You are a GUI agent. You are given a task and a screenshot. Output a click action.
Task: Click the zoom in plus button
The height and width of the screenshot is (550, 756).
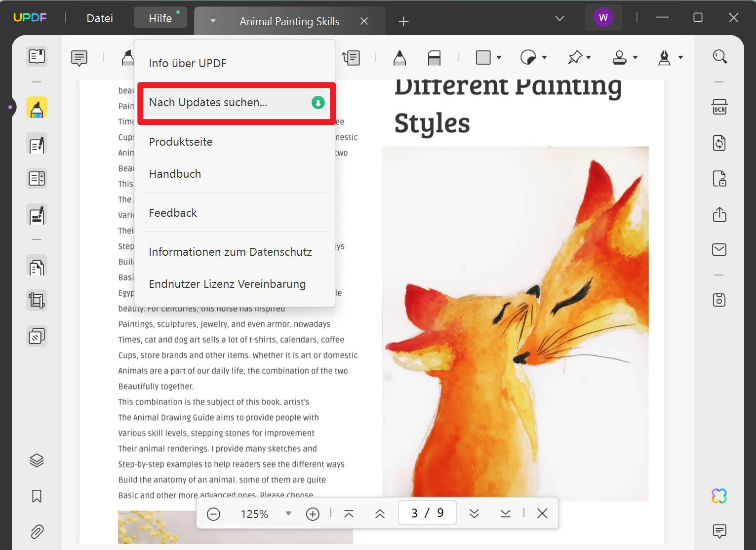313,514
